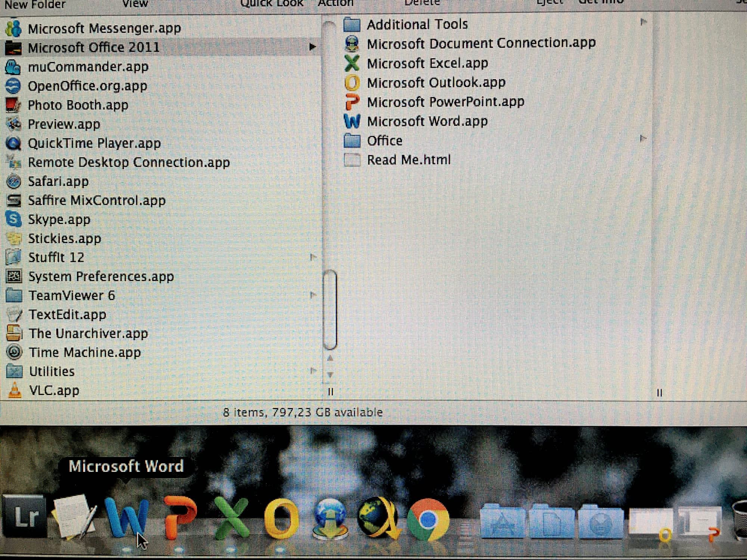Expand the Utilities folder arrow
Viewport: 747px width, 560px height.
coord(313,371)
